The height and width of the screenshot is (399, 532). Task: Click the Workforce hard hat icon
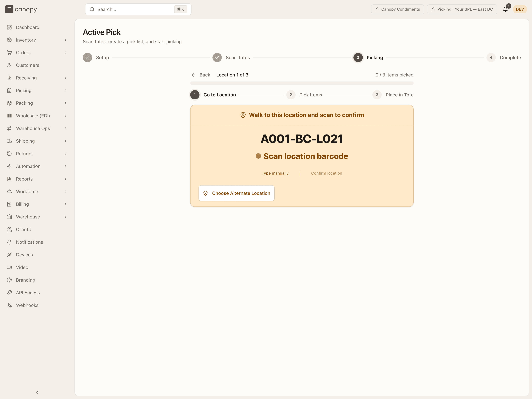[x=9, y=192]
